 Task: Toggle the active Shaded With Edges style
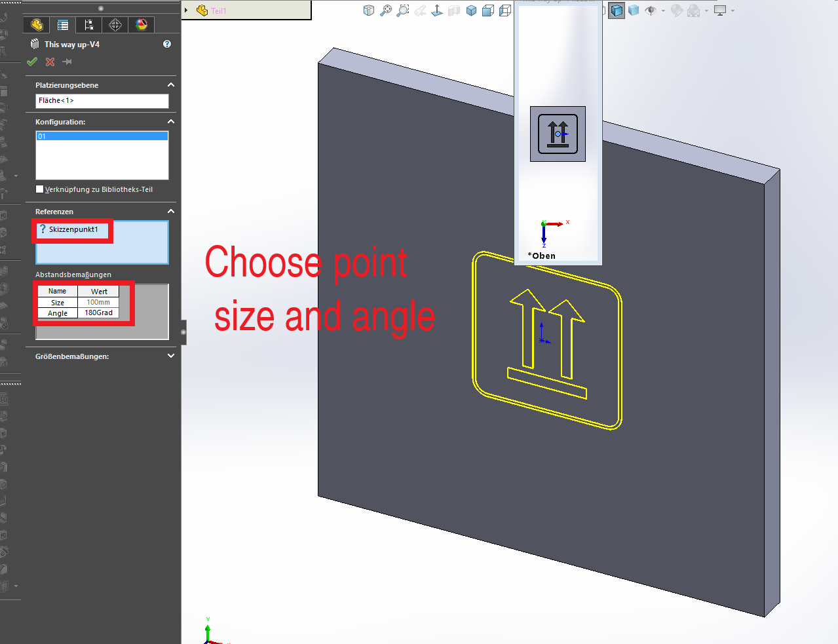point(617,10)
